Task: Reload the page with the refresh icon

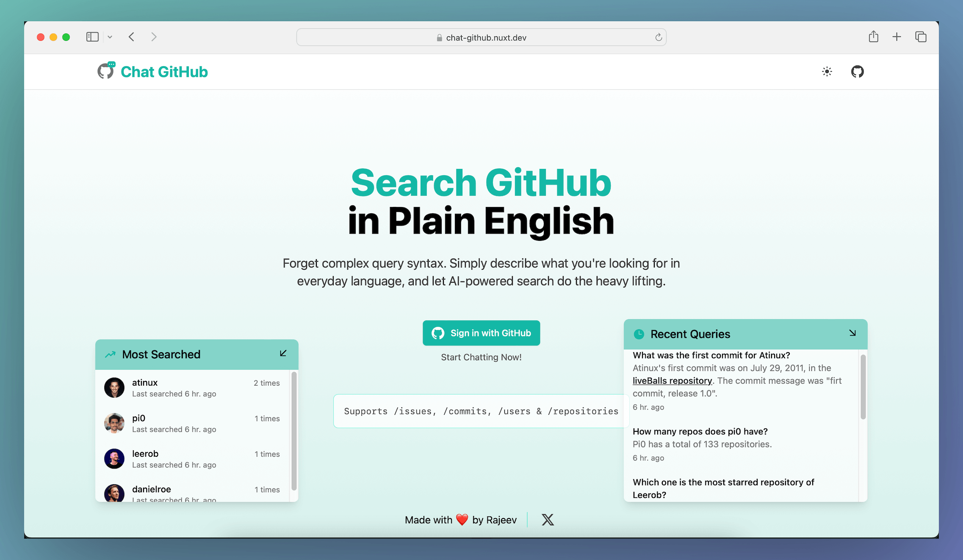Action: click(x=658, y=37)
